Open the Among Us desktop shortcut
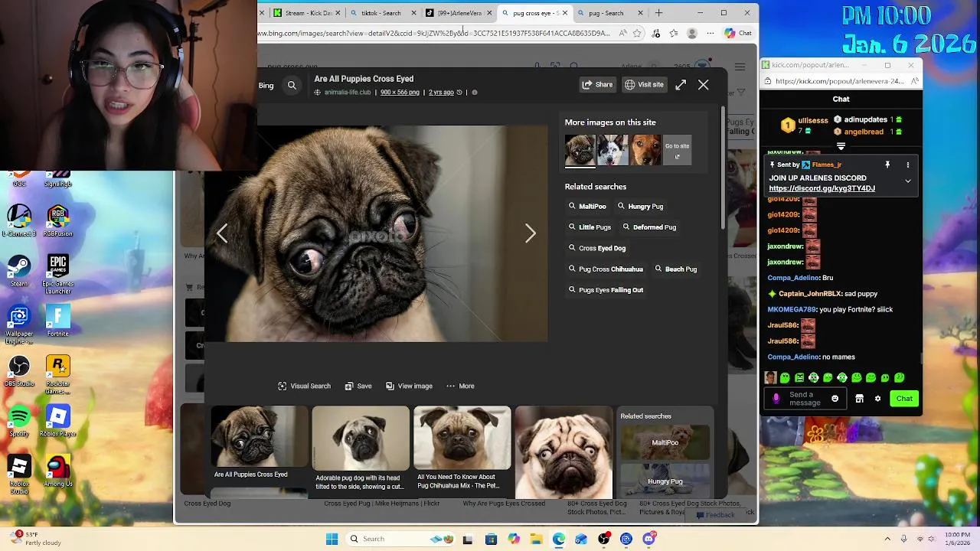This screenshot has width=980, height=551. coord(58,471)
